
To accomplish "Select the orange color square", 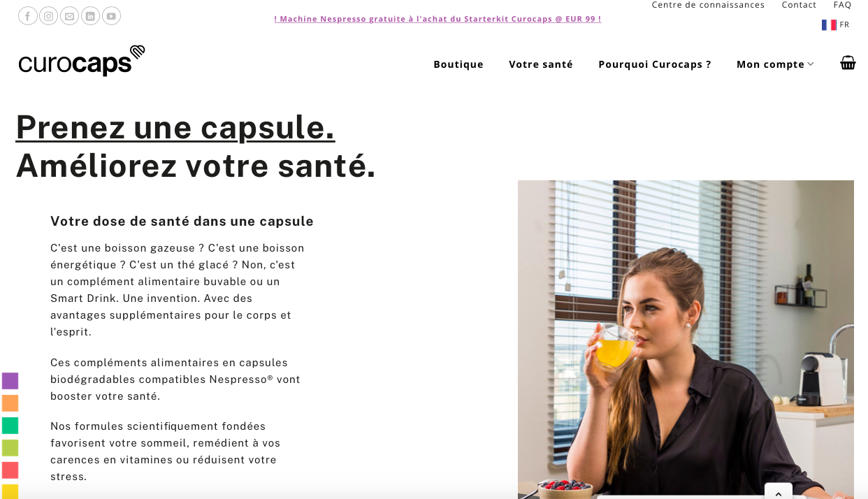I will click(x=10, y=403).
